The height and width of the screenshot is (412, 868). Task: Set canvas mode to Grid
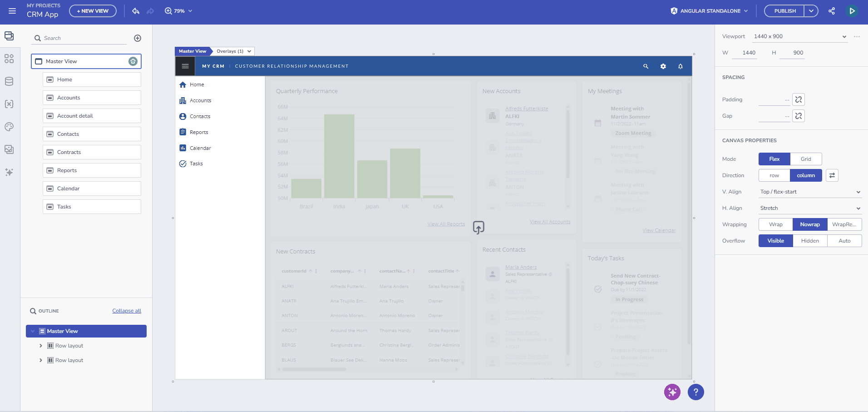tap(806, 159)
